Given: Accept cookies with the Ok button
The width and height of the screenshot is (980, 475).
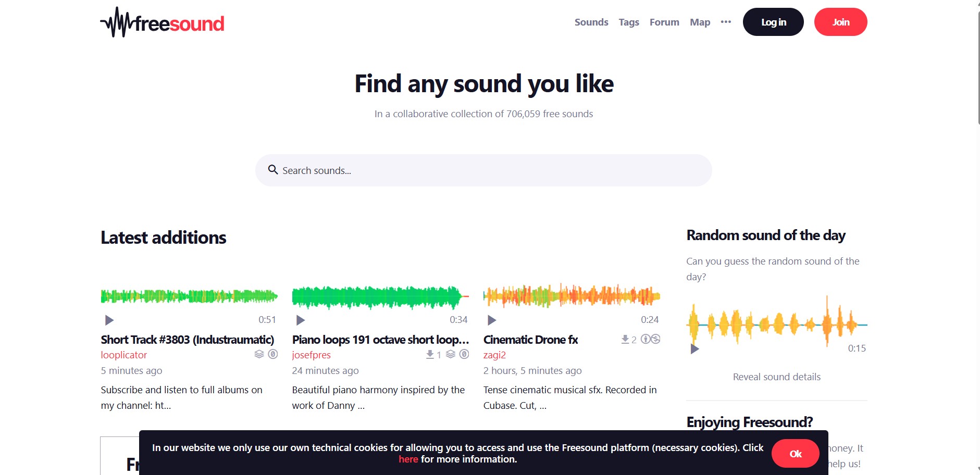Looking at the screenshot, I should (795, 454).
